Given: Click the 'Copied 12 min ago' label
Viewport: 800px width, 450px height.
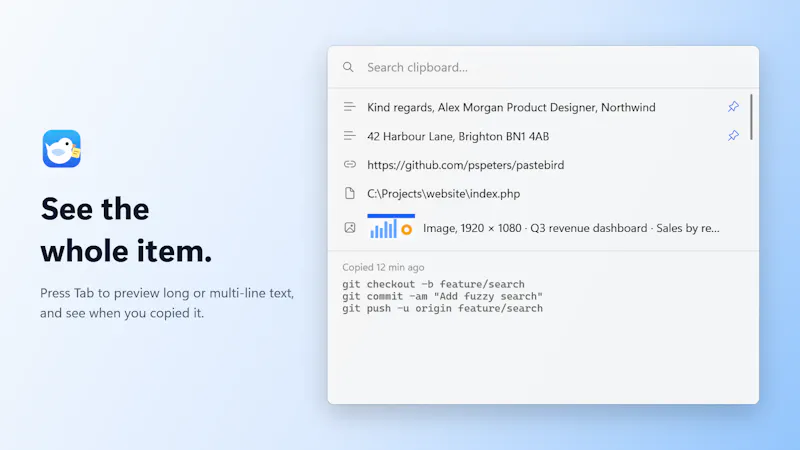Looking at the screenshot, I should [383, 267].
